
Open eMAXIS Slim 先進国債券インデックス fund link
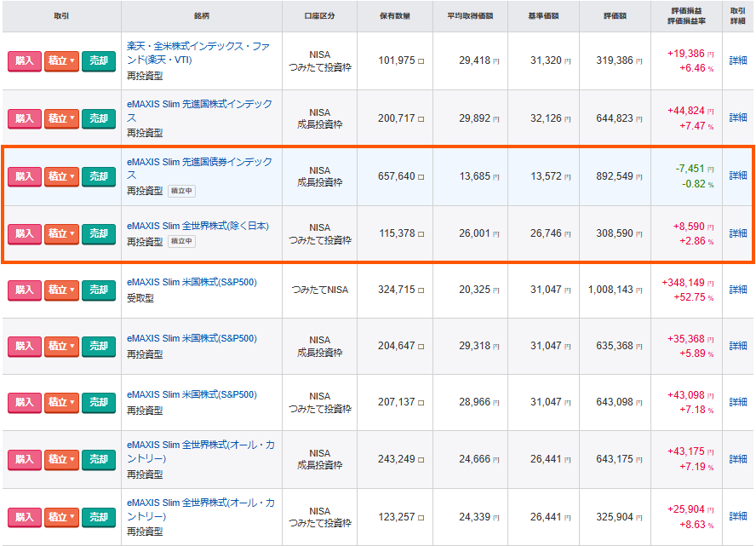199,169
